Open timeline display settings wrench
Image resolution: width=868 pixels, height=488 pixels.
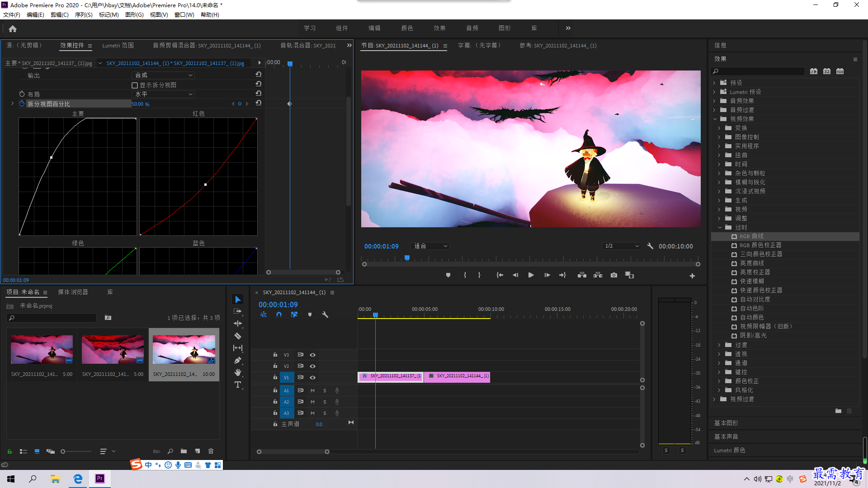click(x=325, y=314)
